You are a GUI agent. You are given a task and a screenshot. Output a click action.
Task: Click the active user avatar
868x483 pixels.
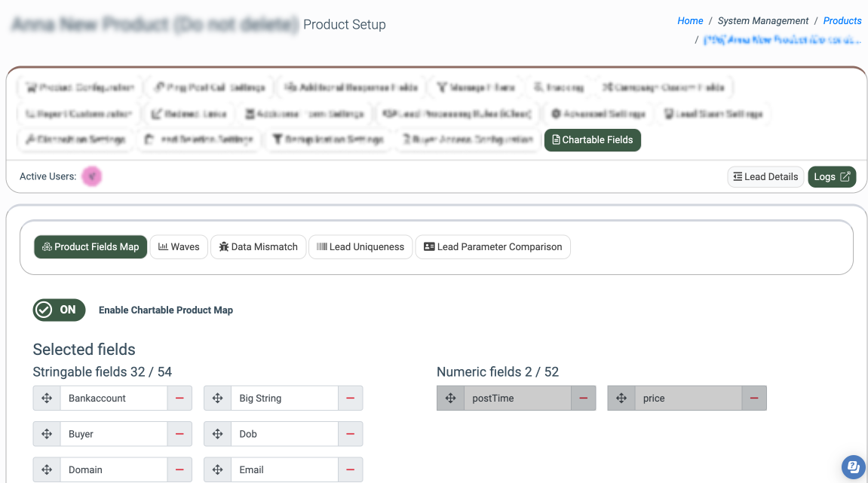91,176
